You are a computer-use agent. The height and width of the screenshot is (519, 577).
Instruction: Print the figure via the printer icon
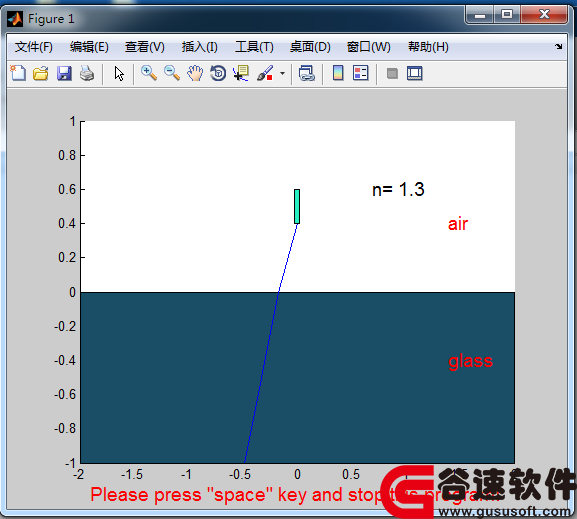coord(87,73)
